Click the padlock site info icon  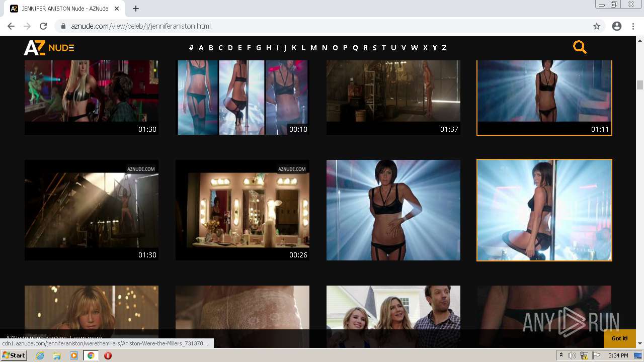(x=63, y=26)
